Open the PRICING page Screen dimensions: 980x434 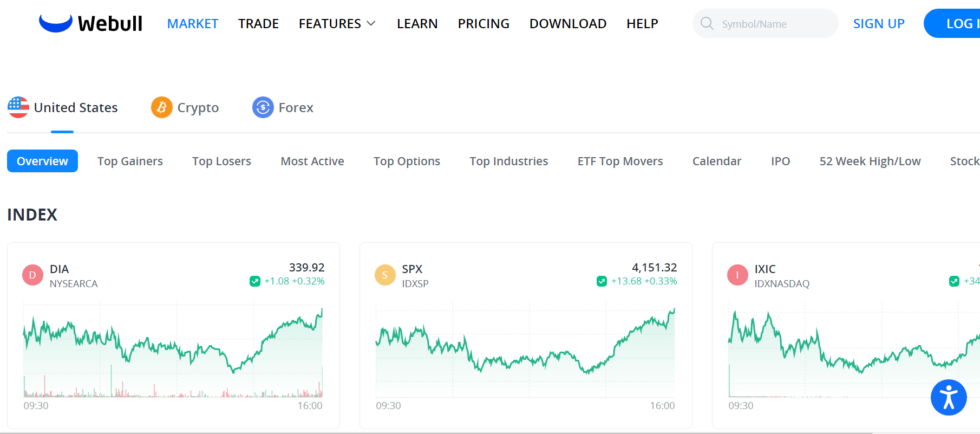pyautogui.click(x=484, y=24)
